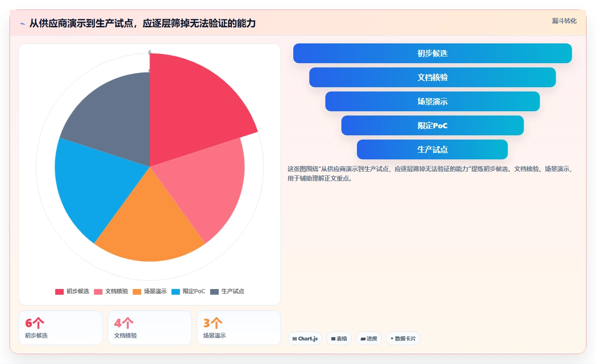Click the Chart.js tag icon
This screenshot has height=364, width=596.
pyautogui.click(x=295, y=339)
